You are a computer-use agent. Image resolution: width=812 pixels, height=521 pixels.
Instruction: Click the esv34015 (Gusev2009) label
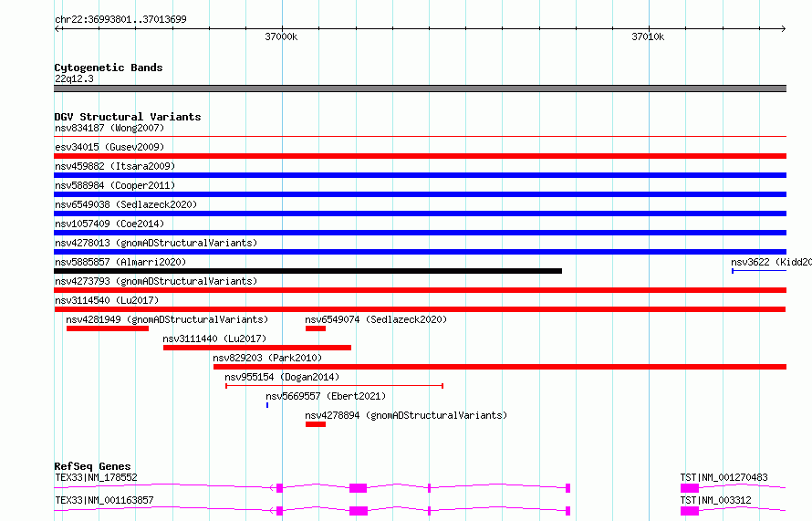tap(109, 147)
